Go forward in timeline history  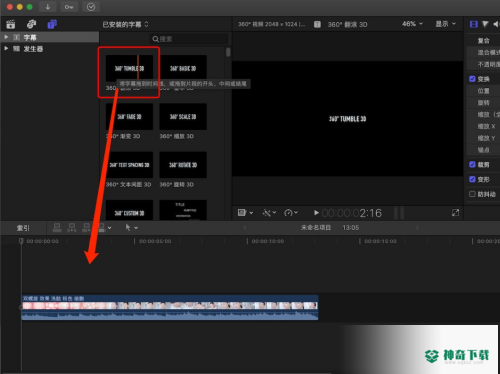click(x=417, y=228)
